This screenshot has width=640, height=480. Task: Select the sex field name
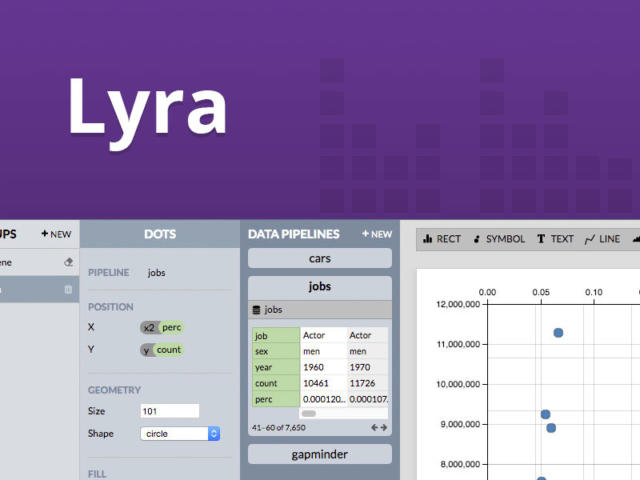(276, 351)
